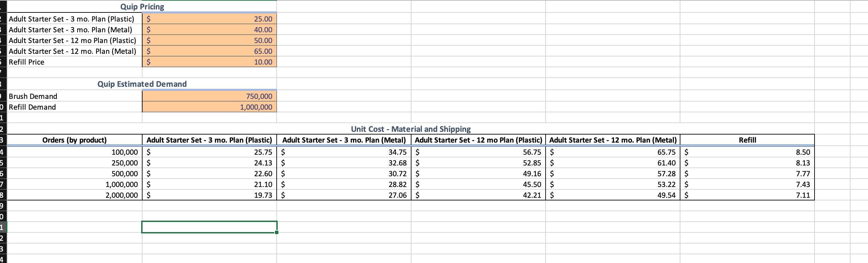The width and height of the screenshot is (868, 263).
Task: Click the Adult Starter Set - 12 mo Plan (Plastic) pricing label
Action: [73, 40]
